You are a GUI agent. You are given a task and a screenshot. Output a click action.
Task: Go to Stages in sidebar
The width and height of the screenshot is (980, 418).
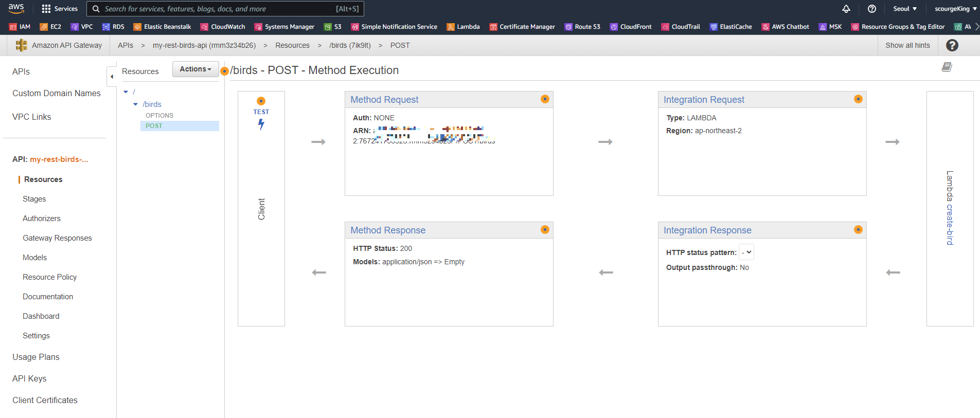[x=34, y=199]
